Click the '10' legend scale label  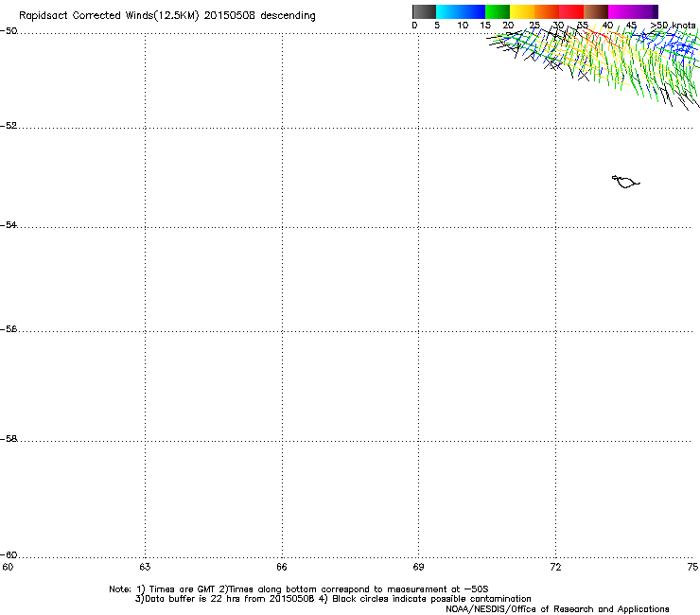click(x=463, y=26)
